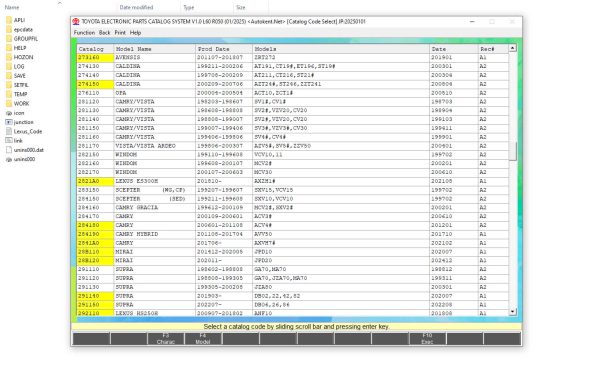Viewport: 600px width, 369px height.
Task: Click the vertical scrollbar thumb
Action: (512, 151)
